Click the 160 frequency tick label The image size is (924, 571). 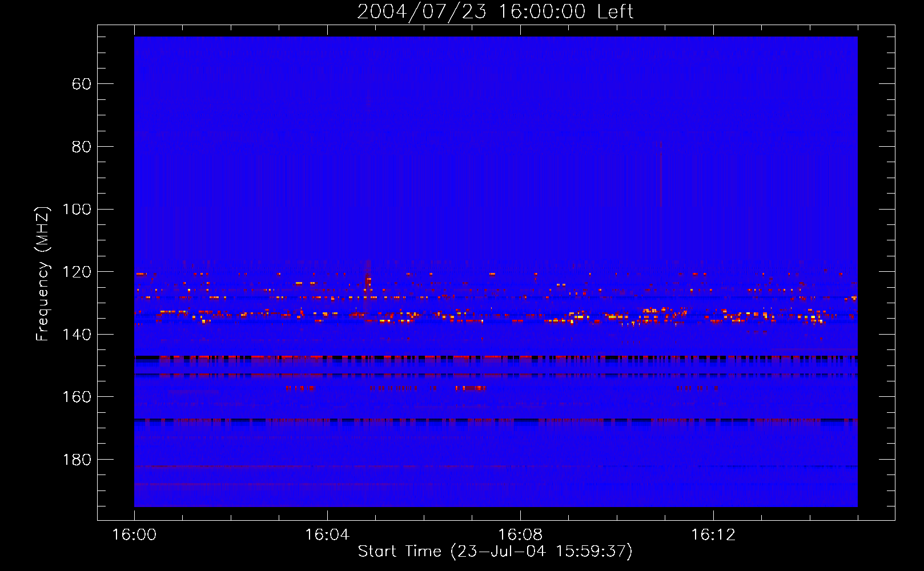click(77, 397)
